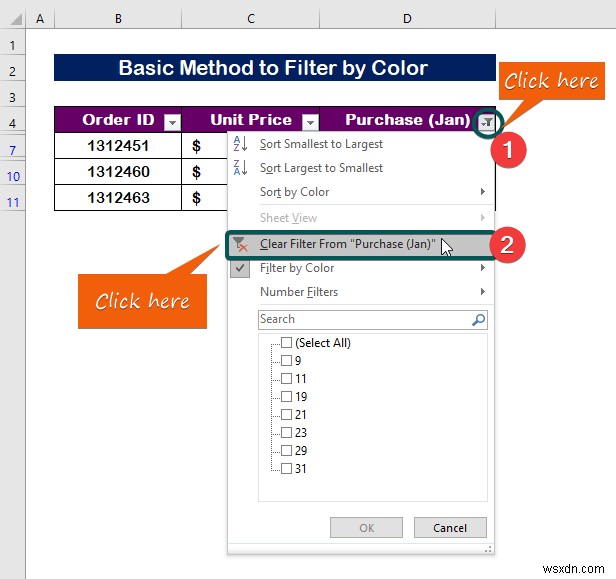Select column A header

(40, 18)
